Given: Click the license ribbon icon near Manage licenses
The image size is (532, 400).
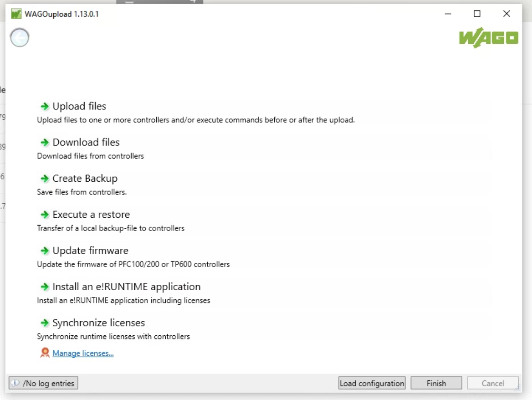Looking at the screenshot, I should coord(45,353).
